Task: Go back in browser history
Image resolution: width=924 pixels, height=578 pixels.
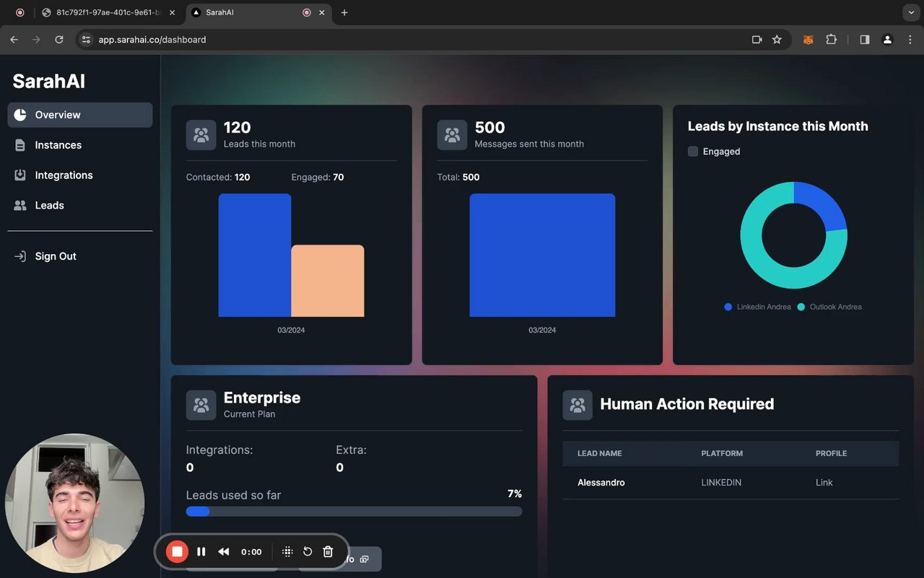Action: pyautogui.click(x=14, y=40)
